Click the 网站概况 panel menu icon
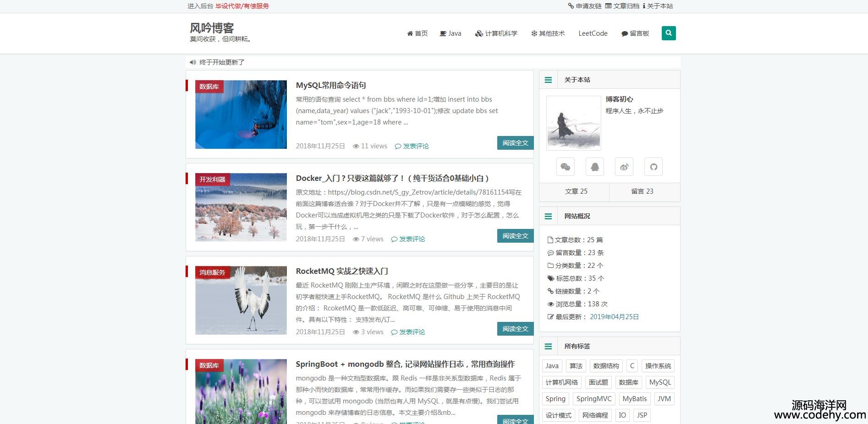Viewport: 868px width, 424px height. tap(548, 216)
